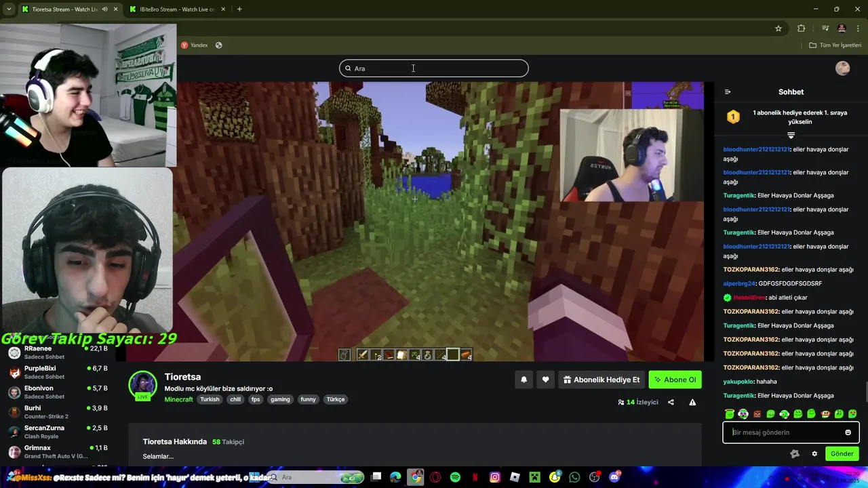Open PurpleBixi channel in sidebar
868x488 pixels.
point(57,372)
